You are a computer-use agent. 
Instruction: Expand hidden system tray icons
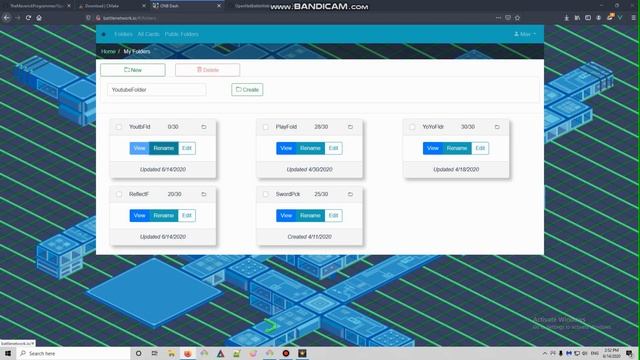click(x=545, y=353)
